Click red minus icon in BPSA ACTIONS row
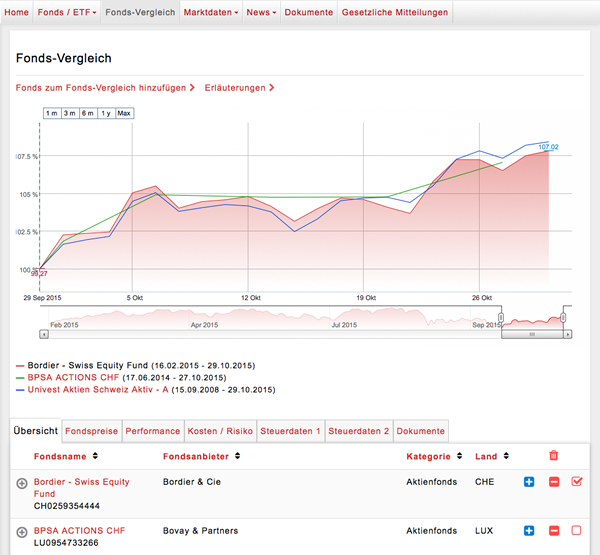600x555 pixels. click(553, 530)
